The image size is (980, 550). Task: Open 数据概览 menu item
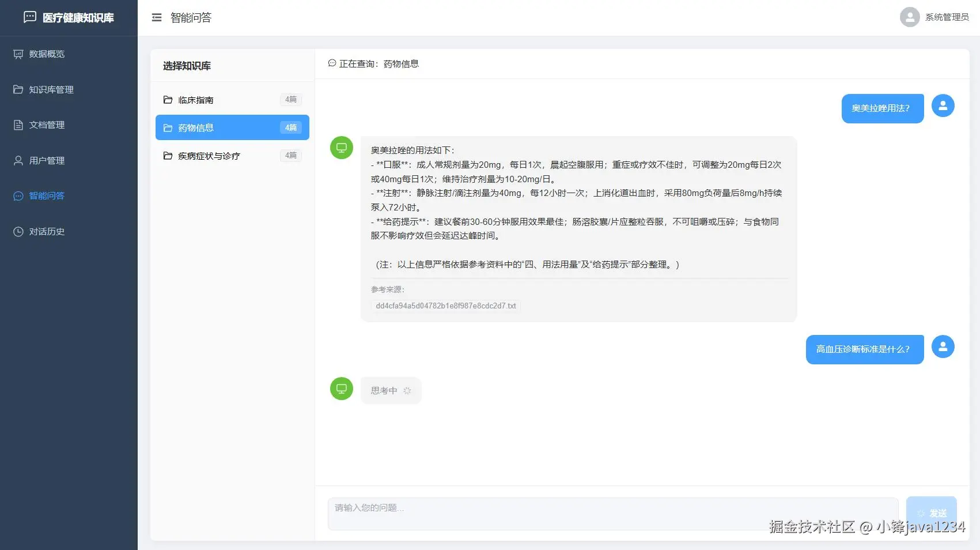coord(69,54)
